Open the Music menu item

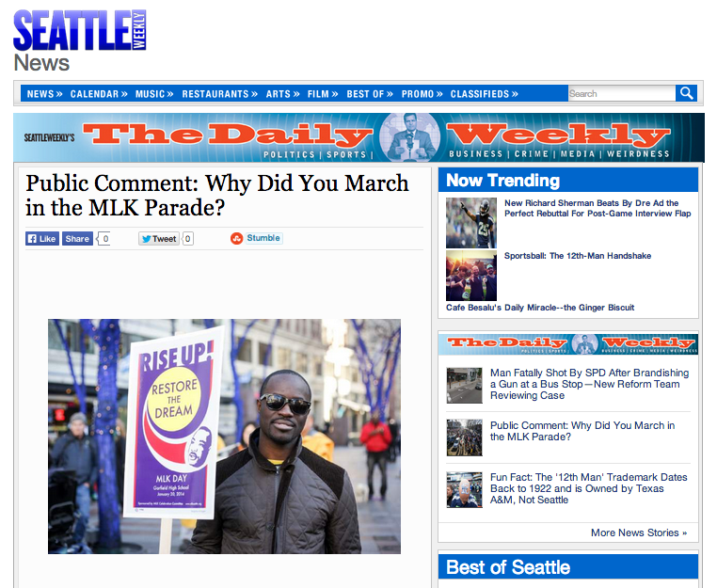[x=154, y=94]
